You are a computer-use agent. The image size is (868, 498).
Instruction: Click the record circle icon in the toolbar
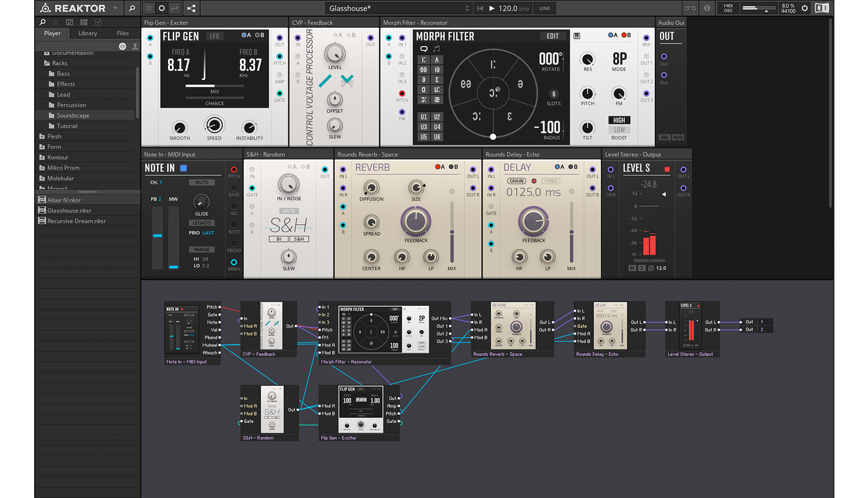point(162,8)
